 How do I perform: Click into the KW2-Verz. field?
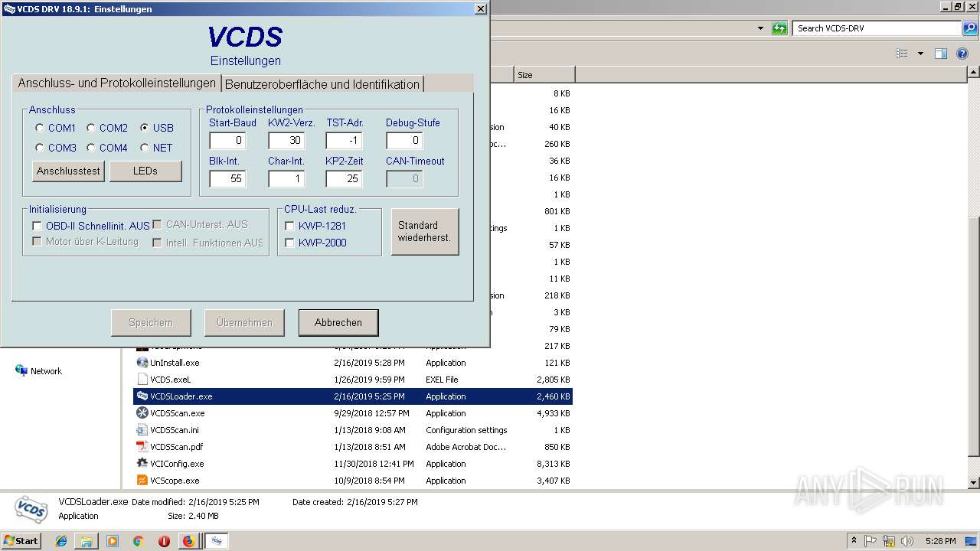(x=286, y=141)
